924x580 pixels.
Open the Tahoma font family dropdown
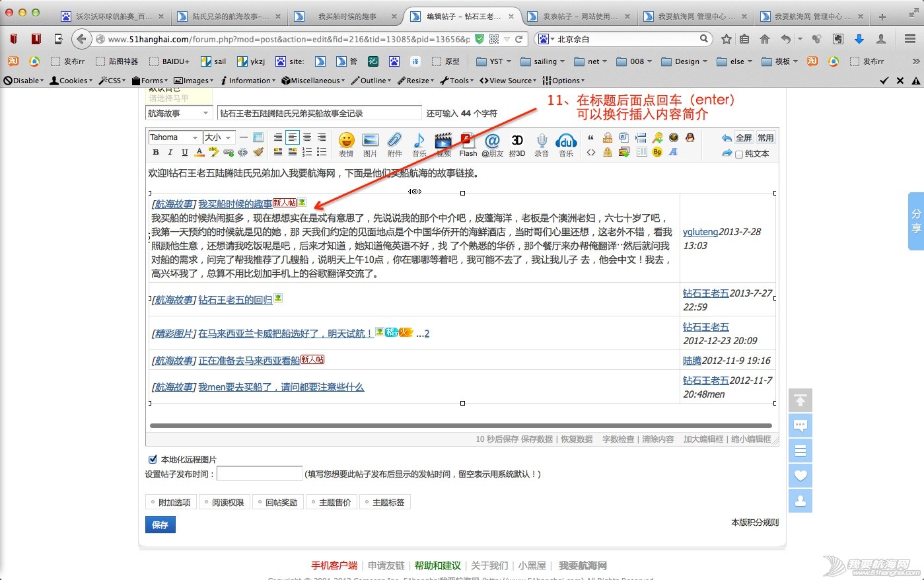pyautogui.click(x=174, y=137)
